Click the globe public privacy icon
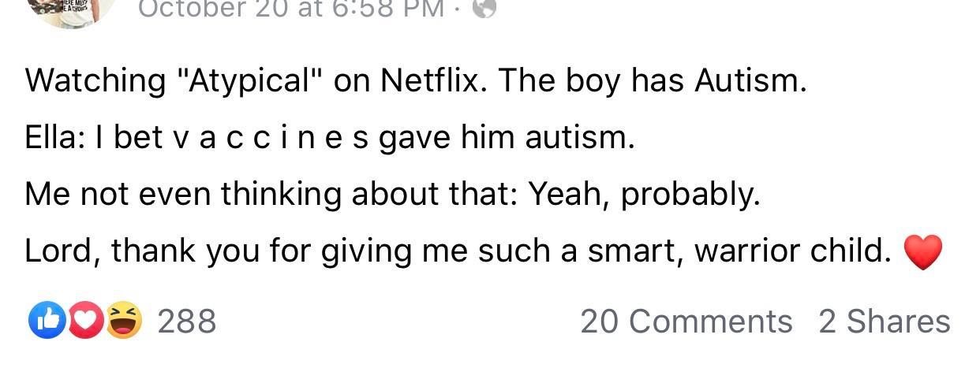The height and width of the screenshot is (368, 980). click(484, 8)
